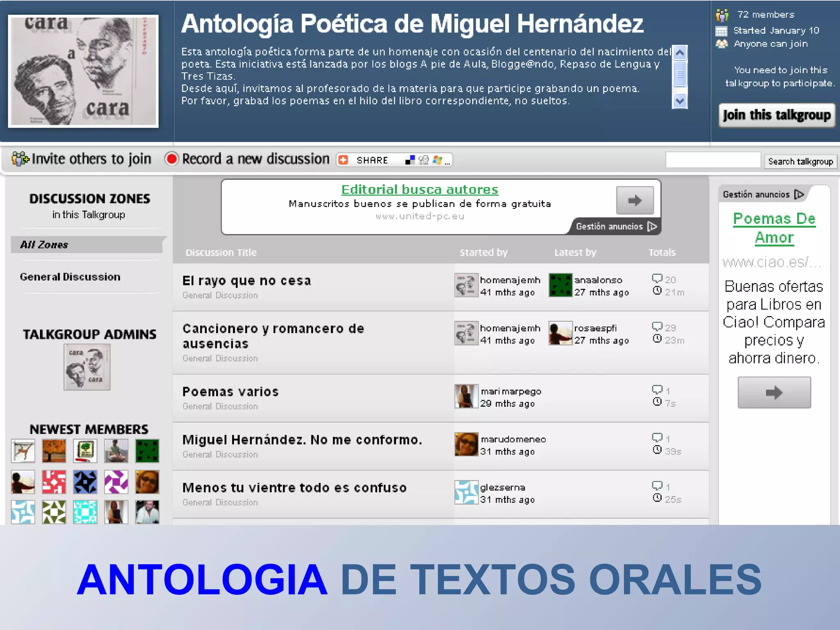This screenshot has width=840, height=630.
Task: Click the talkgroup cover image cara a cara
Action: pos(83,71)
